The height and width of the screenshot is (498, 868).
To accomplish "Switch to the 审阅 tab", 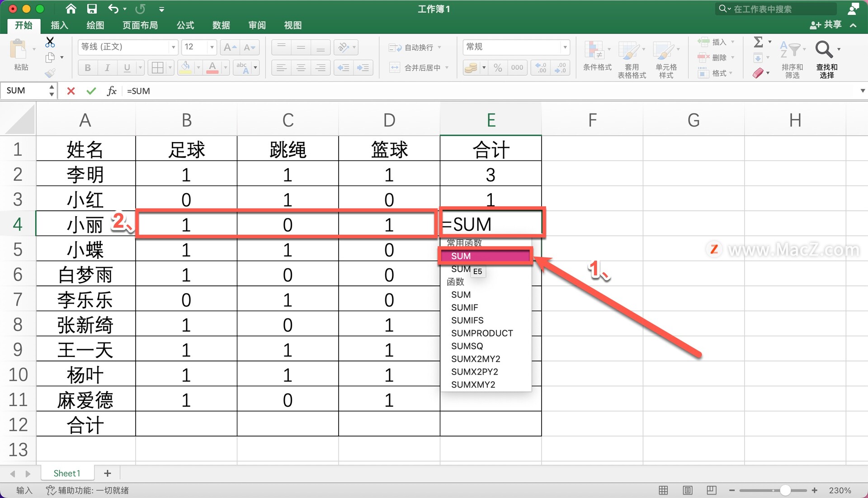I will tap(257, 25).
